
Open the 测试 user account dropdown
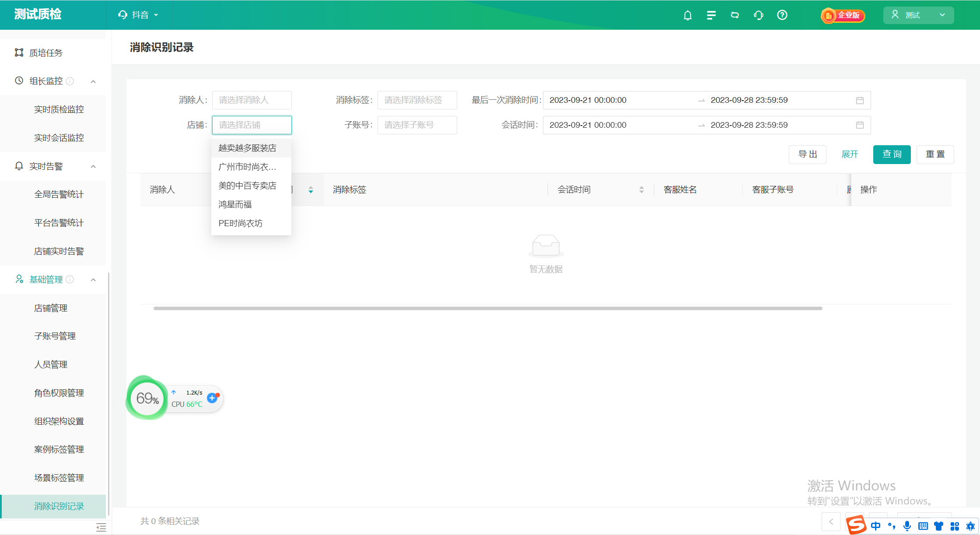918,15
